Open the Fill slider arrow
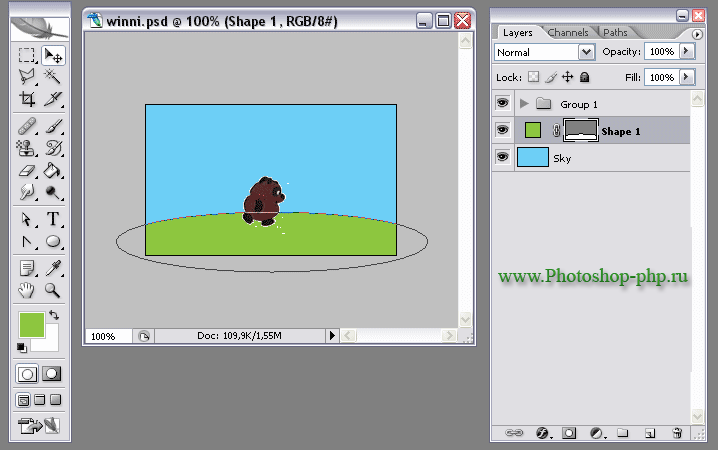Screen dimensions: 718x450 point(686,76)
